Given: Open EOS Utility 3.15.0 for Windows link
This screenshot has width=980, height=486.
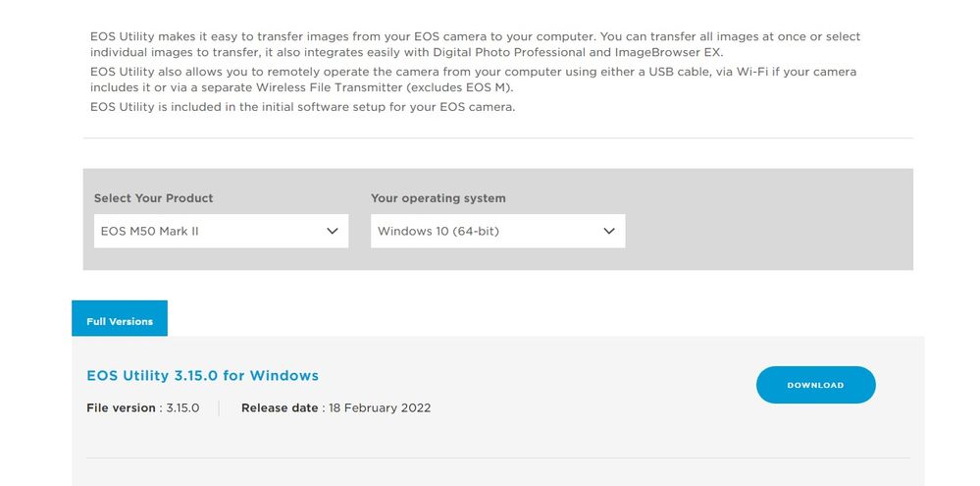Looking at the screenshot, I should (202, 375).
